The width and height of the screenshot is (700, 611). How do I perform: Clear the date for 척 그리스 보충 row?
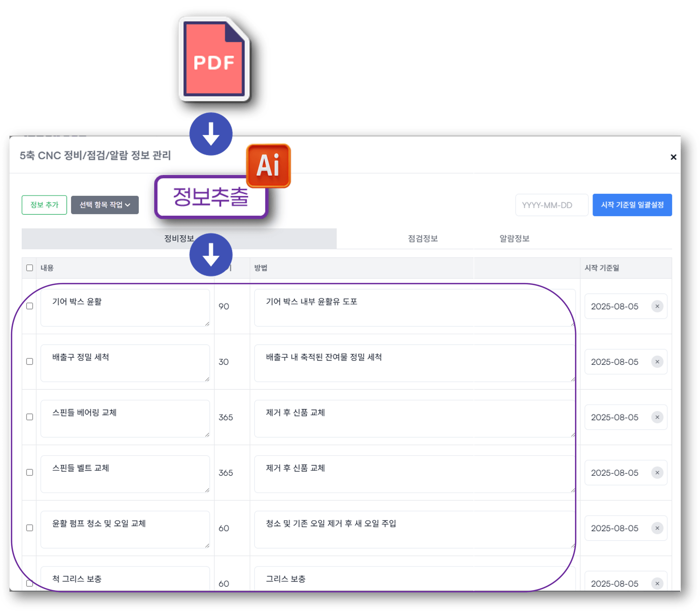(657, 583)
